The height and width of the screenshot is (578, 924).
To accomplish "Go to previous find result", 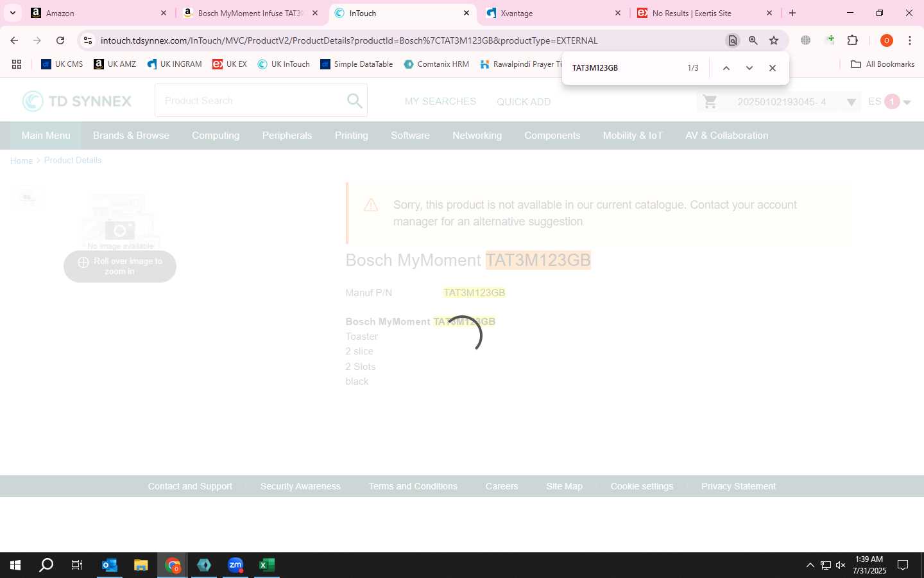I will (x=726, y=68).
